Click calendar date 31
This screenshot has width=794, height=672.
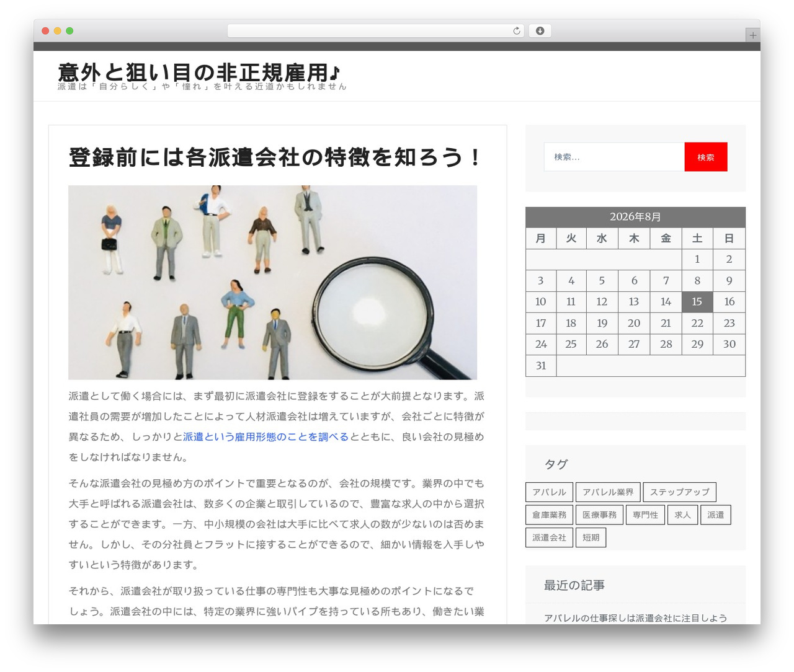541,366
